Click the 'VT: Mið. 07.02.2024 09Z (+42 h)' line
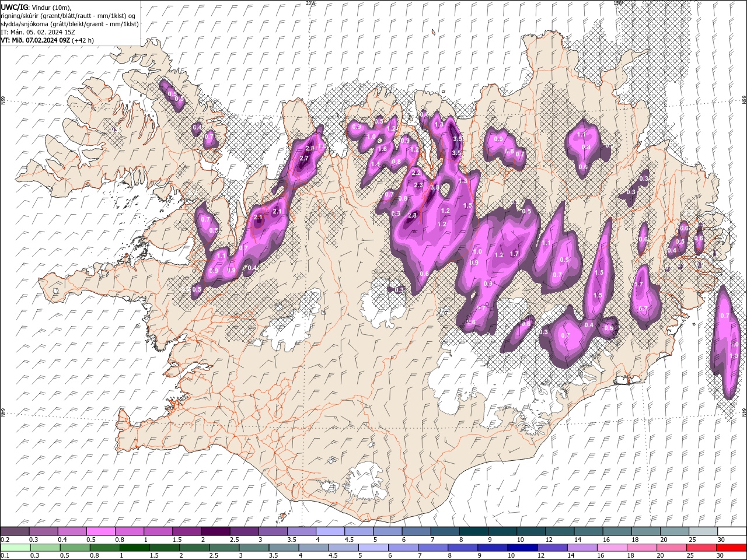The height and width of the screenshot is (560, 747). point(47,40)
